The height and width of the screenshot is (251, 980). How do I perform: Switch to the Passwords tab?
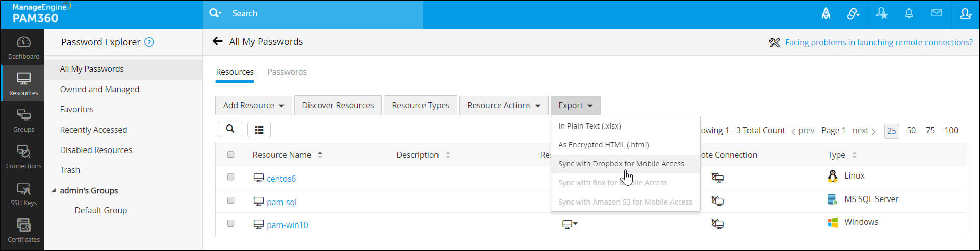point(287,72)
